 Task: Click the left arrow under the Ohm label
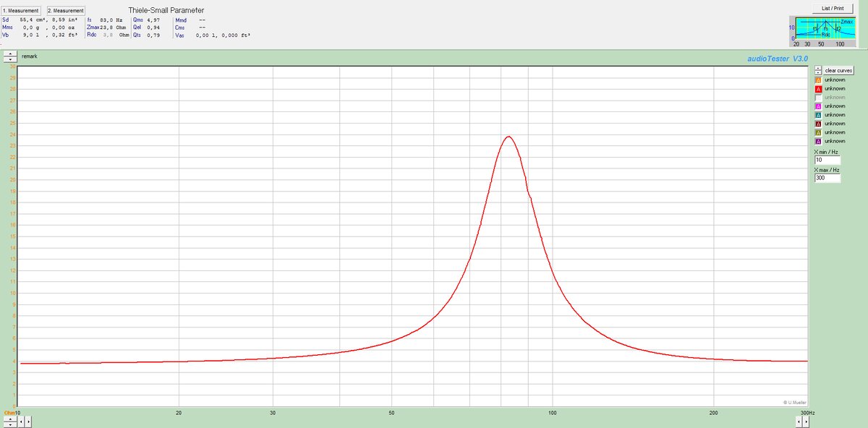[x=21, y=421]
